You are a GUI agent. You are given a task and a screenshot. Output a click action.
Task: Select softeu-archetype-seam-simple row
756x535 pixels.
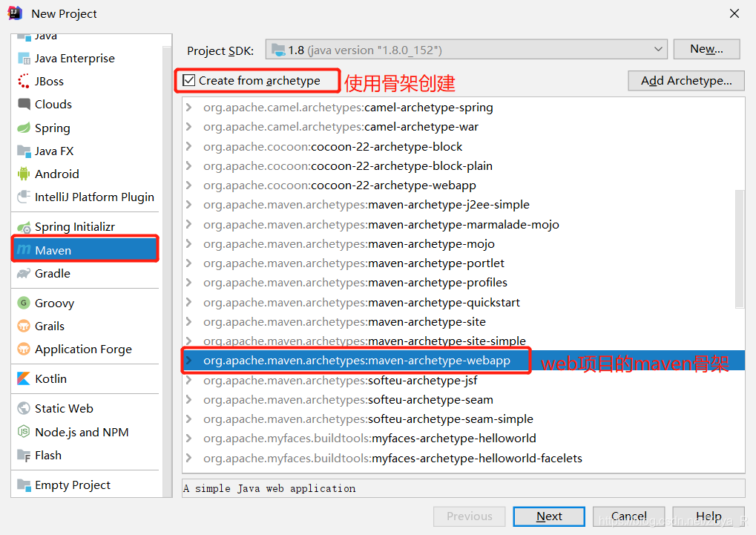(x=464, y=419)
